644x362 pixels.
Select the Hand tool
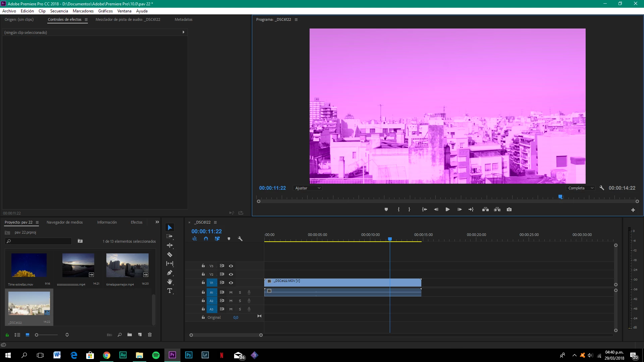coord(170,282)
